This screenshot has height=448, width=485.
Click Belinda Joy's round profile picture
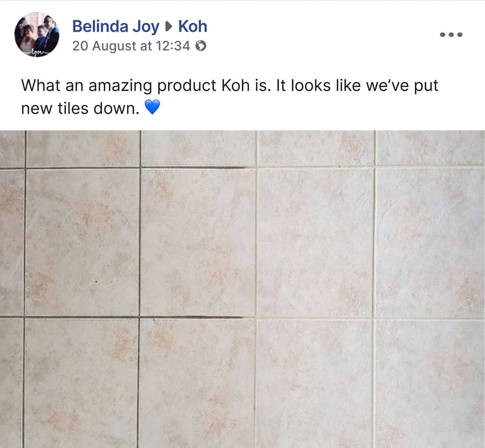(37, 34)
